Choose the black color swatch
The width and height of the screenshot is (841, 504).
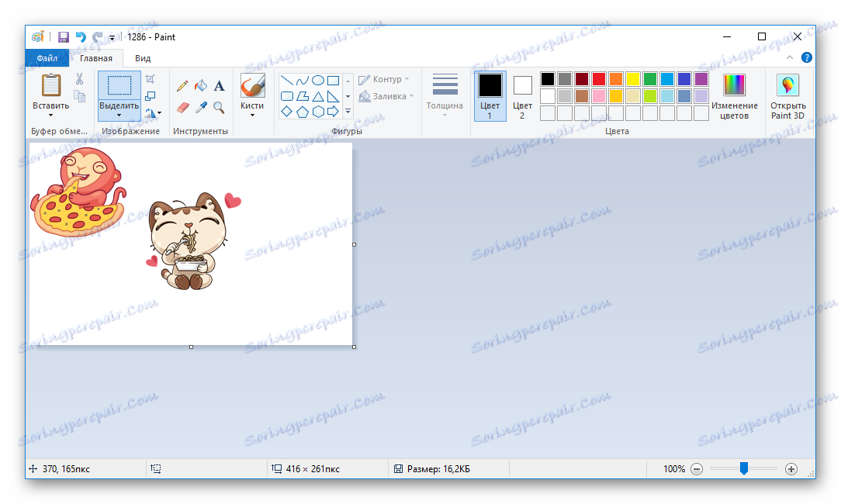548,79
